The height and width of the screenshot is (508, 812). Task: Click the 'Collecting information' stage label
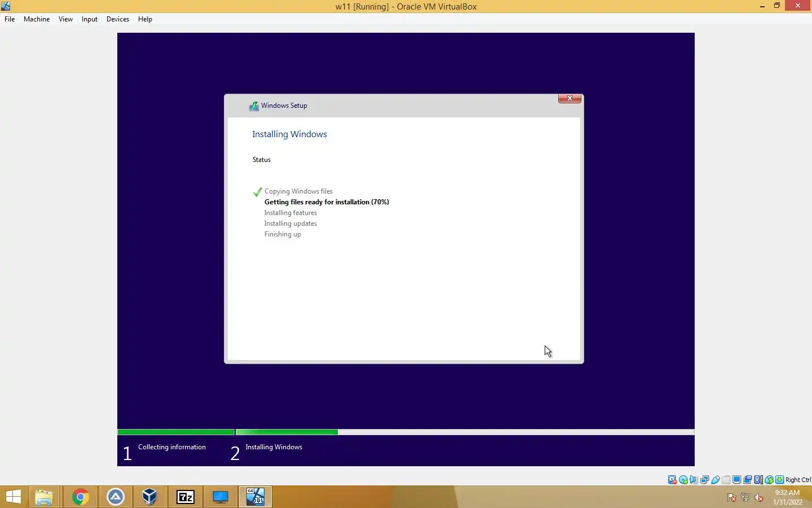tap(172, 447)
